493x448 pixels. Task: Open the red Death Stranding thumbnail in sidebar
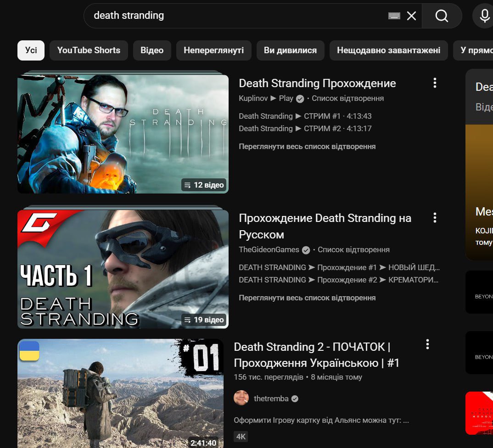click(x=479, y=413)
